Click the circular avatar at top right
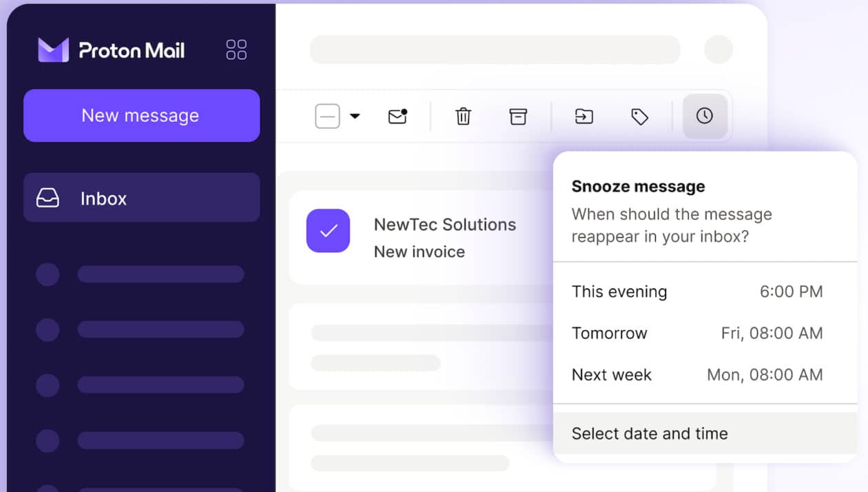 (x=719, y=49)
